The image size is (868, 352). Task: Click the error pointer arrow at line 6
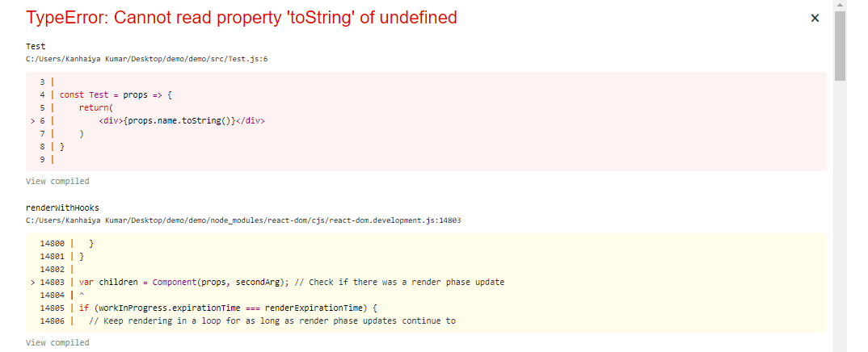[x=33, y=120]
